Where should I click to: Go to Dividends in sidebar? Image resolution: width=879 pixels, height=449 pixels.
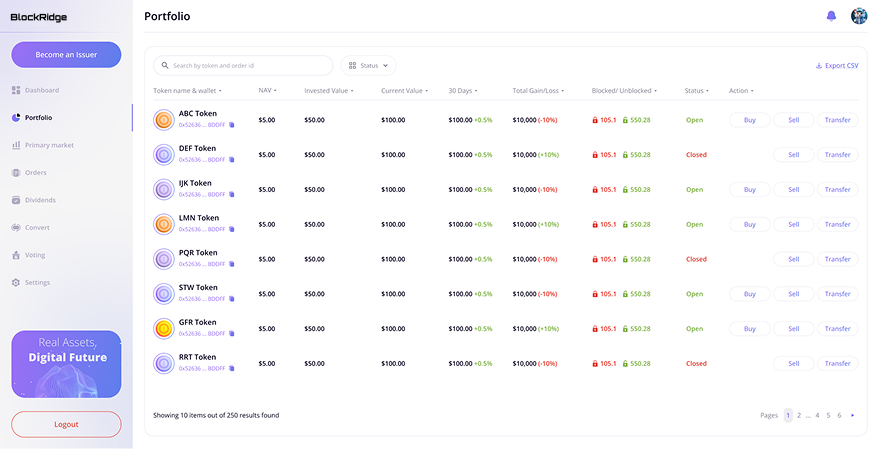(x=40, y=200)
